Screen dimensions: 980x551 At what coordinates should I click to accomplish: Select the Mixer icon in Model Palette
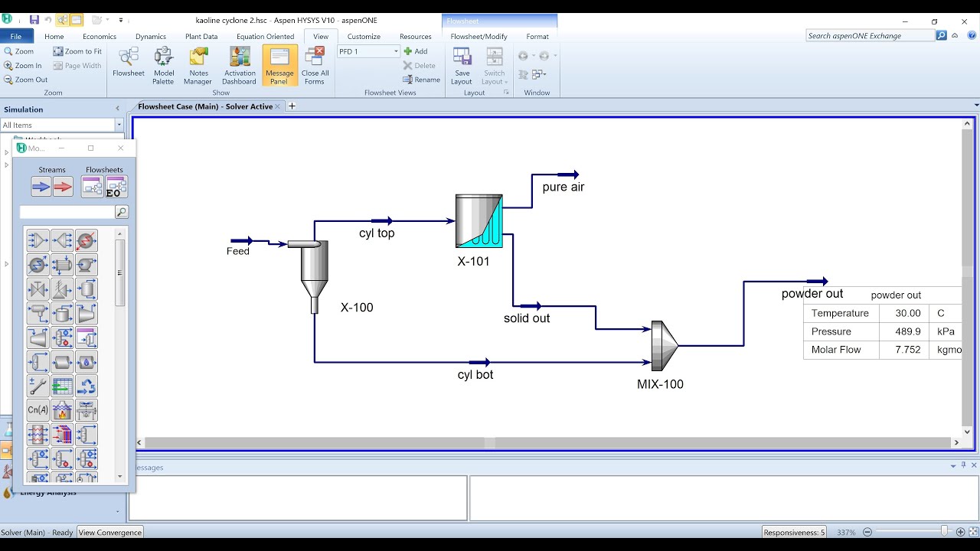click(38, 241)
